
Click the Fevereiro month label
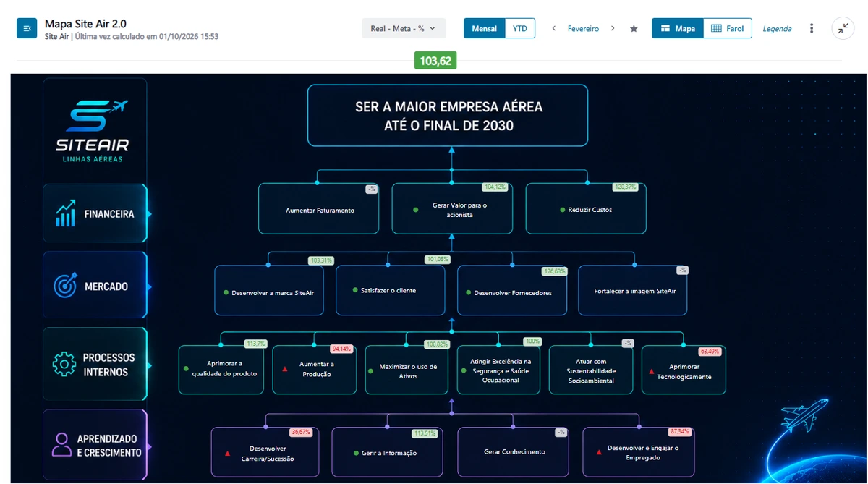tap(583, 29)
